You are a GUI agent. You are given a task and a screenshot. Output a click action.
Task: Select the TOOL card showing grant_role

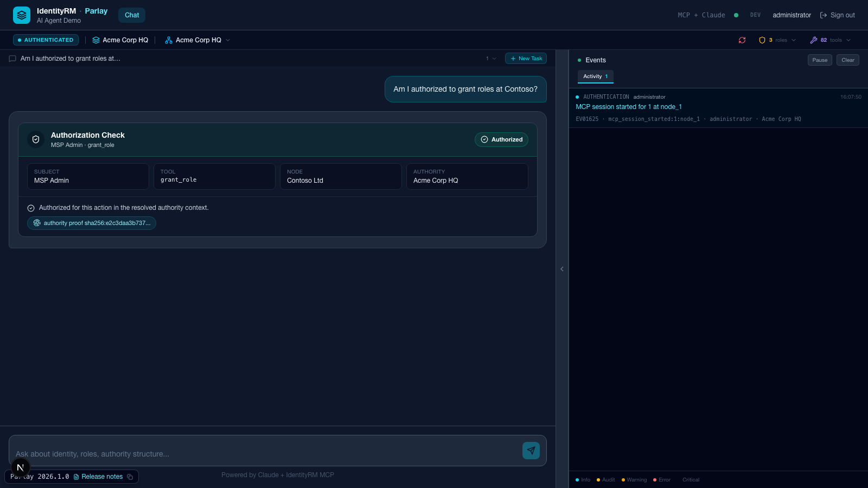point(214,176)
